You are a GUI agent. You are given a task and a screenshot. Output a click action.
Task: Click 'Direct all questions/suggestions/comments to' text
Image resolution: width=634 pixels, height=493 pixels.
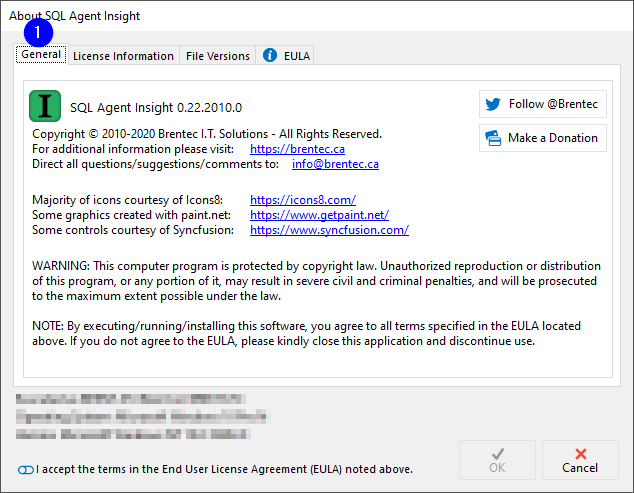click(155, 164)
